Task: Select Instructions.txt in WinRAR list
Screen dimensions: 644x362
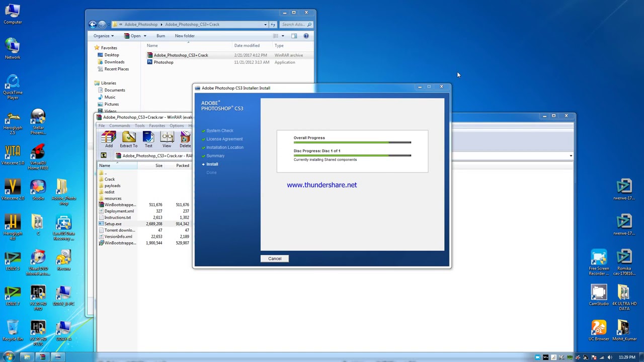Action: [x=117, y=217]
